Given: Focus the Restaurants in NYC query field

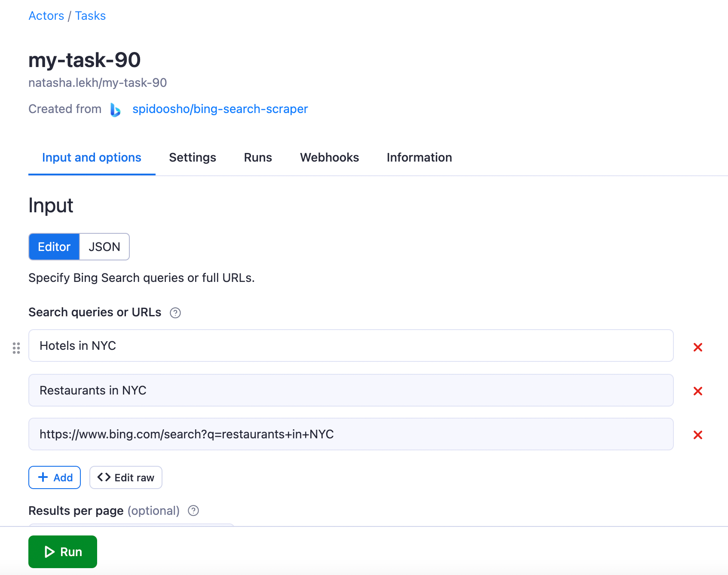Looking at the screenshot, I should [x=351, y=390].
